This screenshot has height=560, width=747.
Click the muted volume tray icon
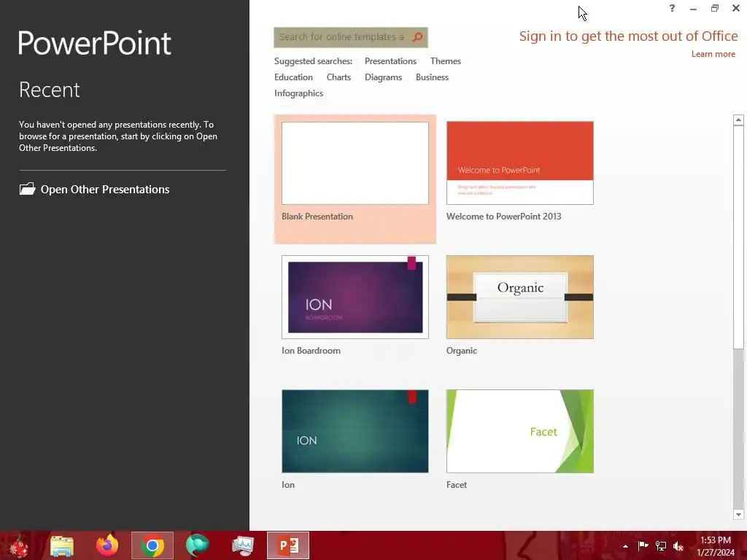678,546
